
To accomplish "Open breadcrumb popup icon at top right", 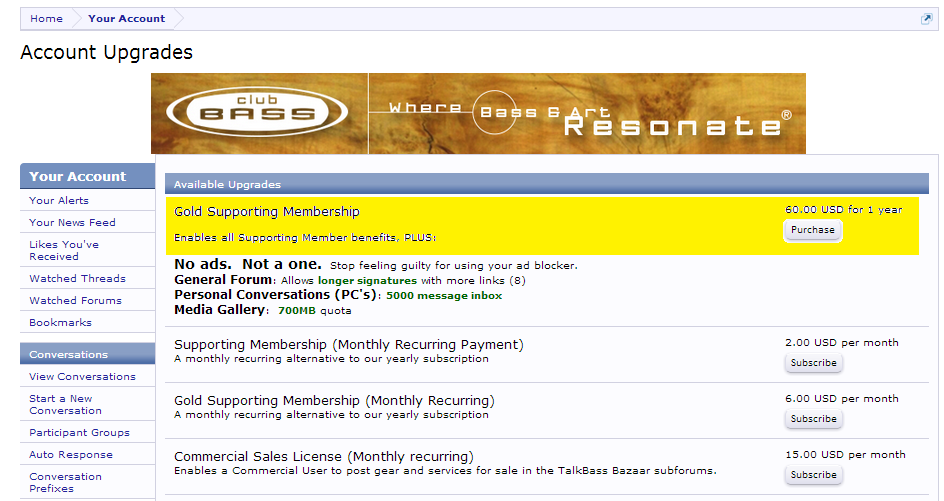I will 927,19.
